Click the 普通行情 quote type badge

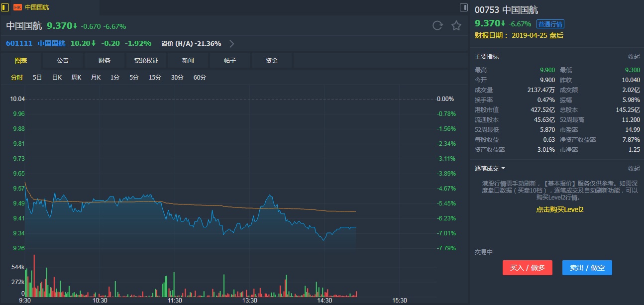click(x=550, y=24)
